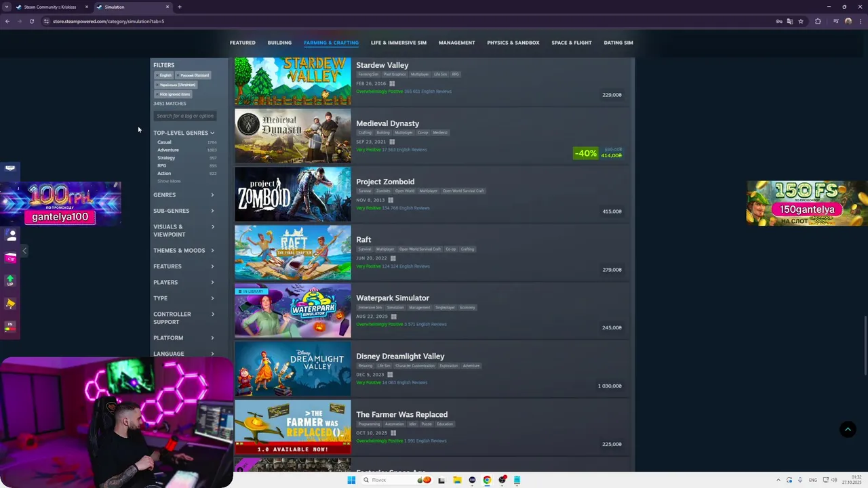Open the notepad app in the taskbar
This screenshot has height=488, width=868.
[x=517, y=480]
